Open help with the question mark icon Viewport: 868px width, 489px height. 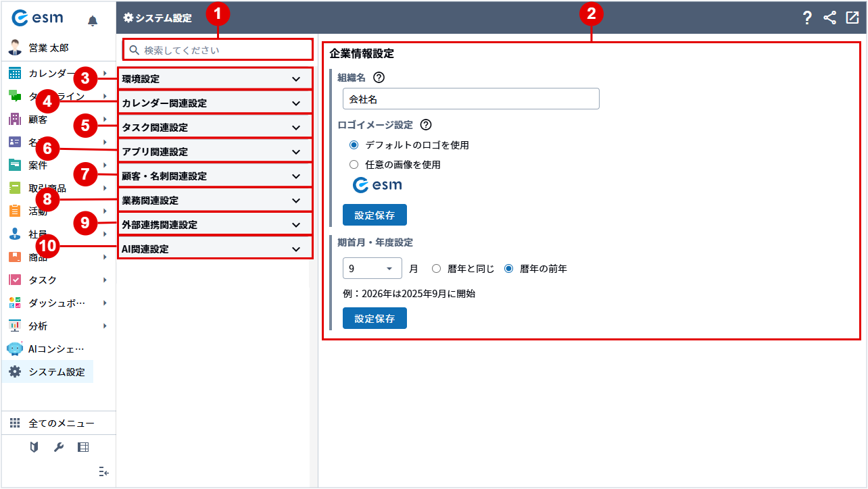tap(807, 18)
